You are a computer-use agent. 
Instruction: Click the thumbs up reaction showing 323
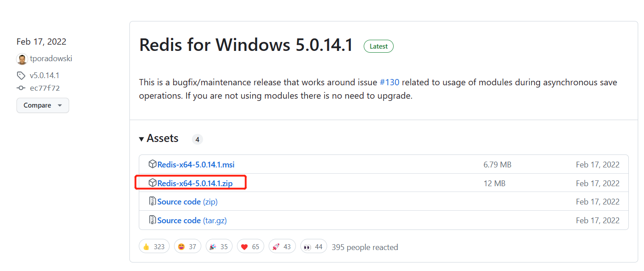154,246
